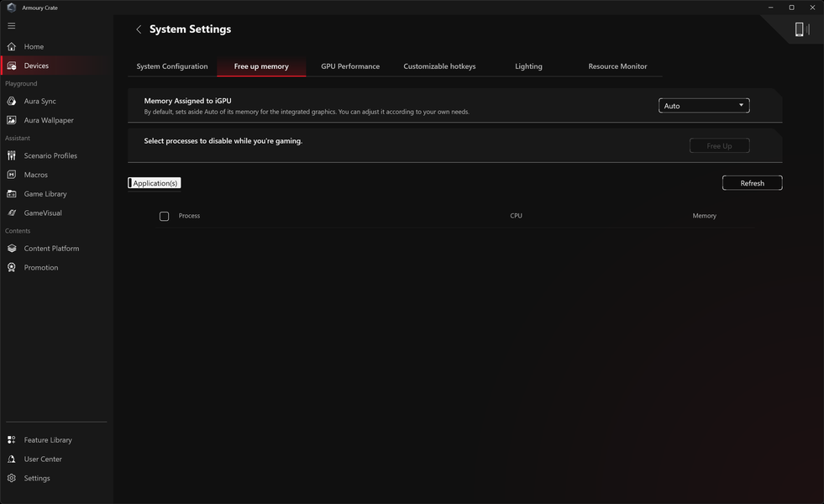Viewport: 824px width, 504px height.
Task: Click the Macros icon
Action: click(11, 175)
